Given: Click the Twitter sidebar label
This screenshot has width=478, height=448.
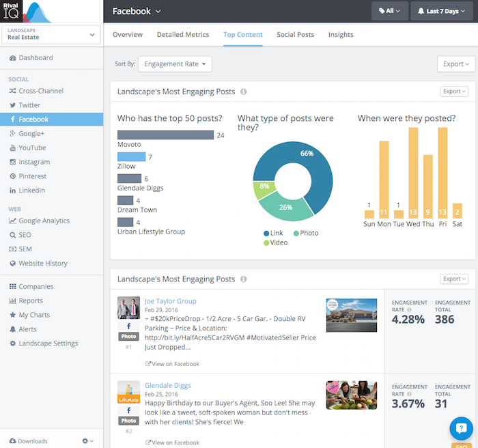Looking at the screenshot, I should click(29, 105).
